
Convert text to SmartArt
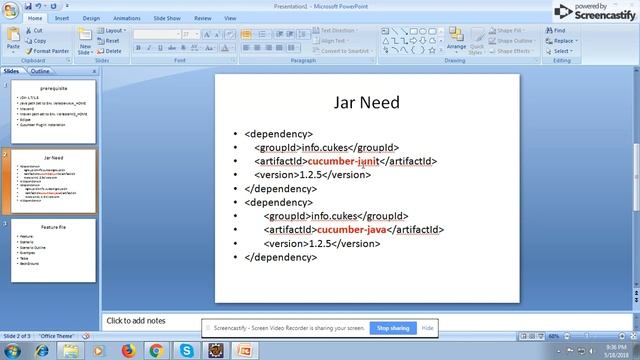(342, 51)
